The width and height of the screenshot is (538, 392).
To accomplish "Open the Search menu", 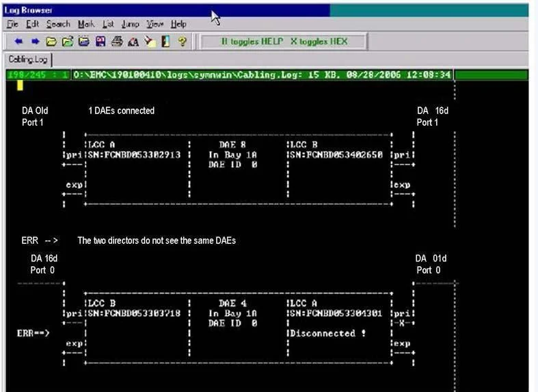I will pos(58,24).
